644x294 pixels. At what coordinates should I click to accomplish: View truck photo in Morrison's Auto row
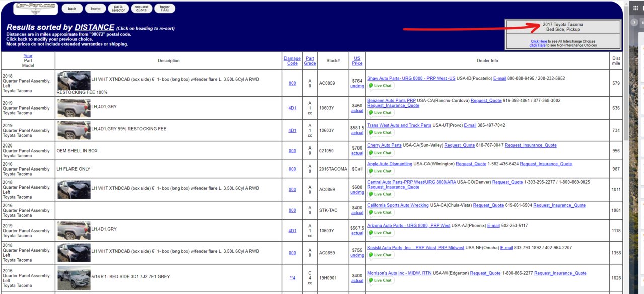(74, 278)
